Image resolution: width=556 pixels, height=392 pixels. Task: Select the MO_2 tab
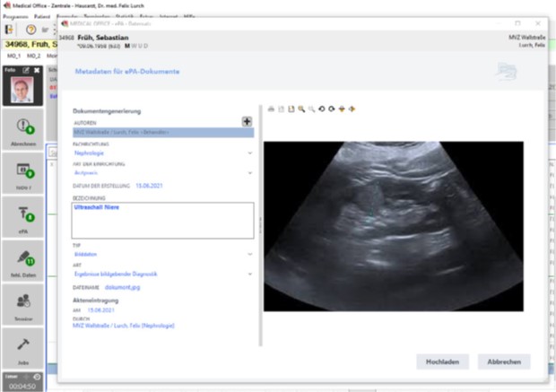[x=34, y=56]
